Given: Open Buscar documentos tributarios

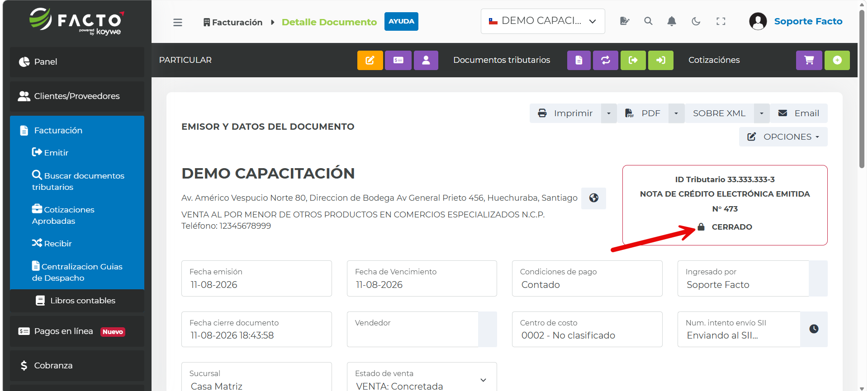Looking at the screenshot, I should point(78,181).
